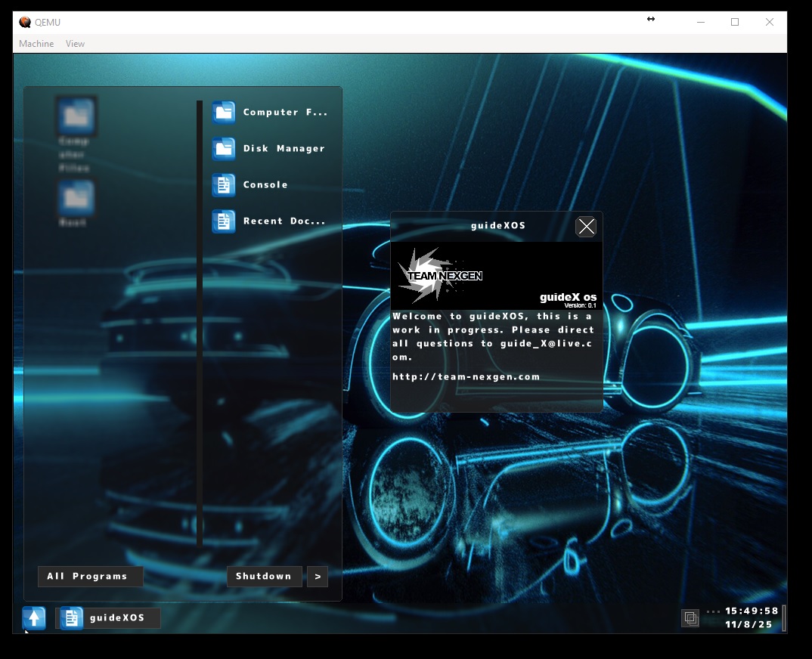Screen dimensions: 812x659
Task: Open the Machine menu in QEMU
Action: [x=36, y=43]
